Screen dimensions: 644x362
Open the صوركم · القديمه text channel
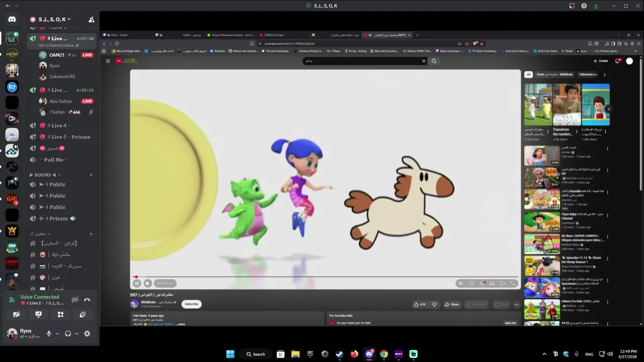(62, 266)
